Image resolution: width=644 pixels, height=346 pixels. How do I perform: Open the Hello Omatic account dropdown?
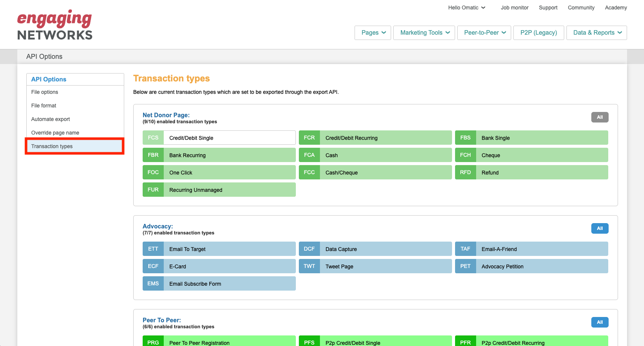[467, 8]
